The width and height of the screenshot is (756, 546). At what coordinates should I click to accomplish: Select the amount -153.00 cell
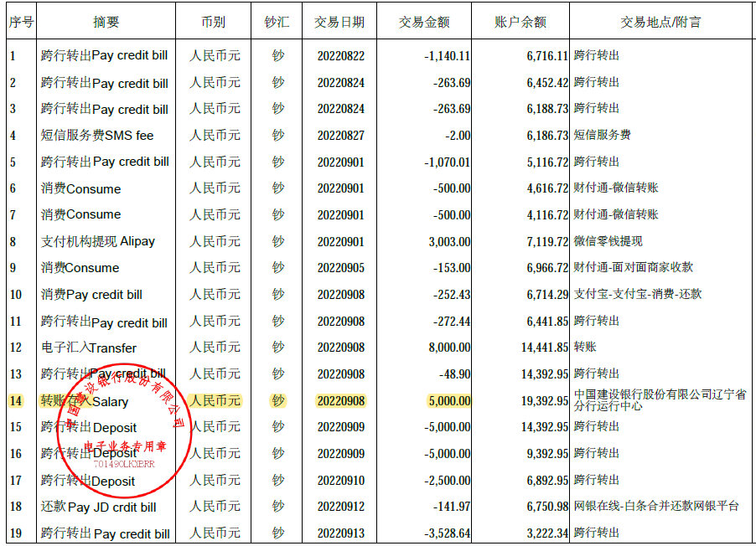tap(451, 268)
